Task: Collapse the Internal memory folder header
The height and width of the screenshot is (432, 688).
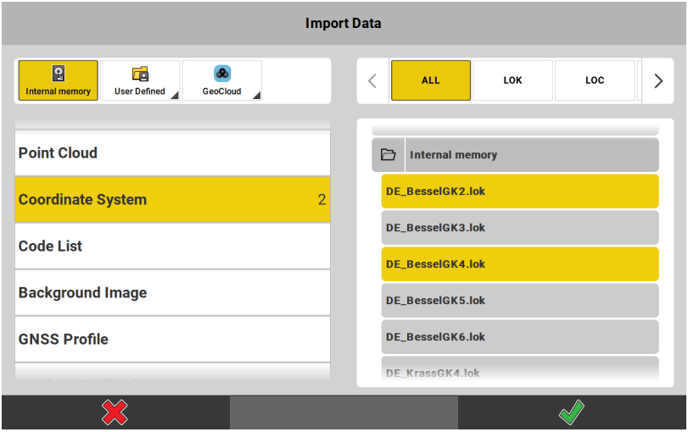Action: (530, 155)
